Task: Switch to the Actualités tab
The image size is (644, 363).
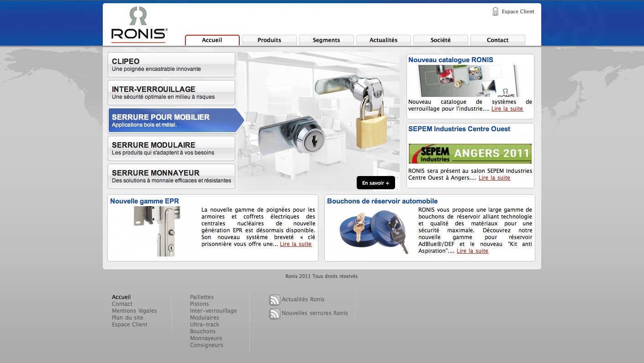Action: pos(384,40)
